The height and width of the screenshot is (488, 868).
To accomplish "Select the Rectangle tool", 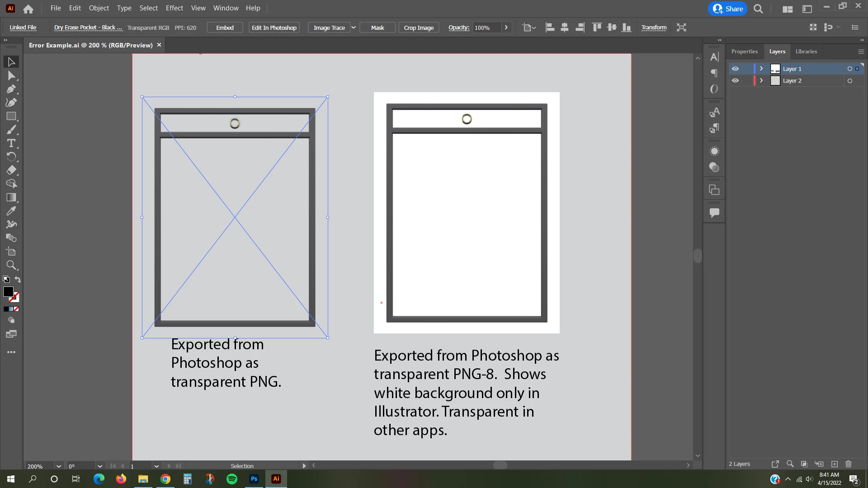I will click(11, 116).
